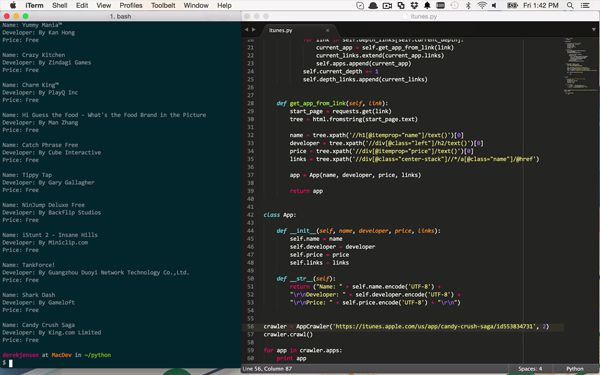Screen dimensions: 600x375
Task: Click the camera recorder menu bar icon
Action: pyautogui.click(x=387, y=5)
